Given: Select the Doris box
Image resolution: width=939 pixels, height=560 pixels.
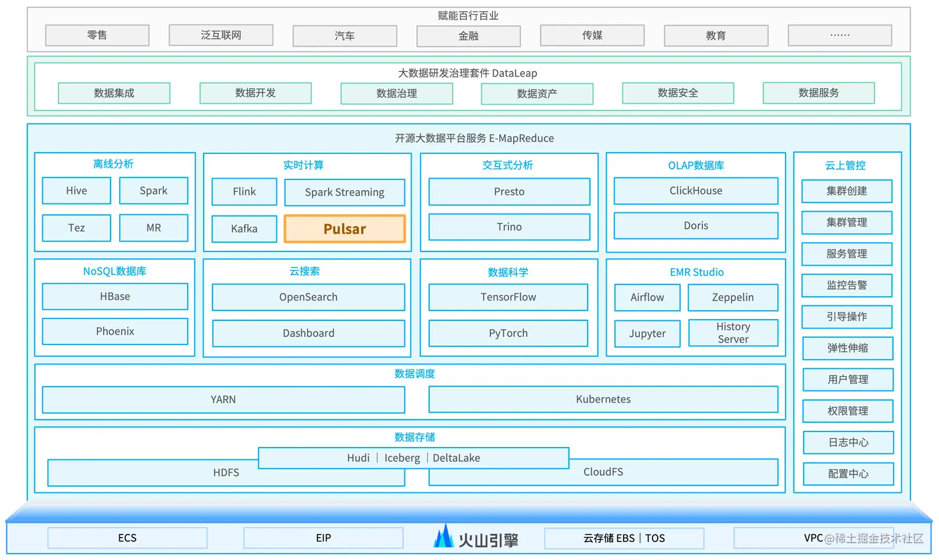Looking at the screenshot, I should click(x=696, y=225).
